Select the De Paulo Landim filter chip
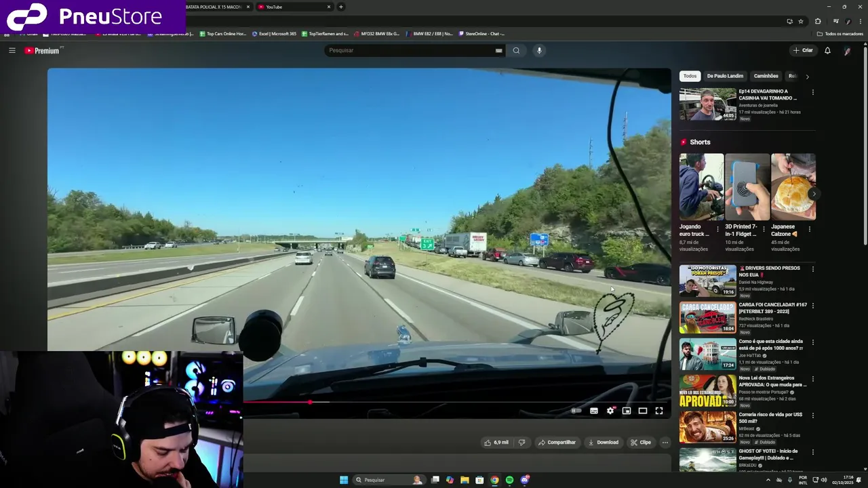Viewport: 868px width, 488px height. click(725, 76)
